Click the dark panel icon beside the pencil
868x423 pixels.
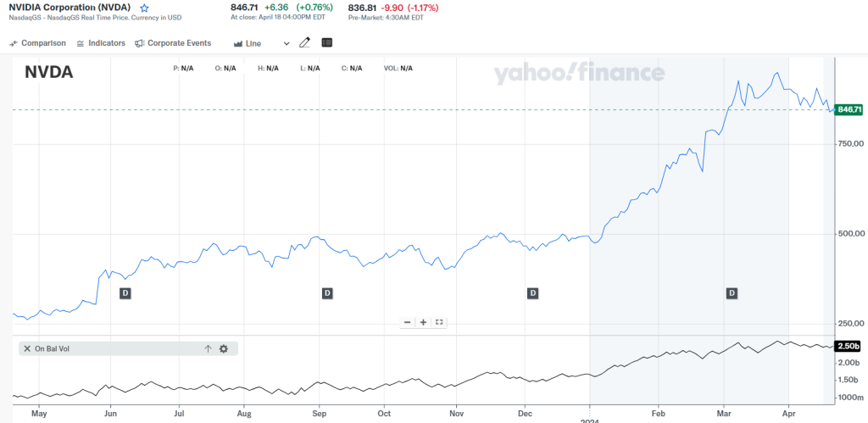(327, 42)
